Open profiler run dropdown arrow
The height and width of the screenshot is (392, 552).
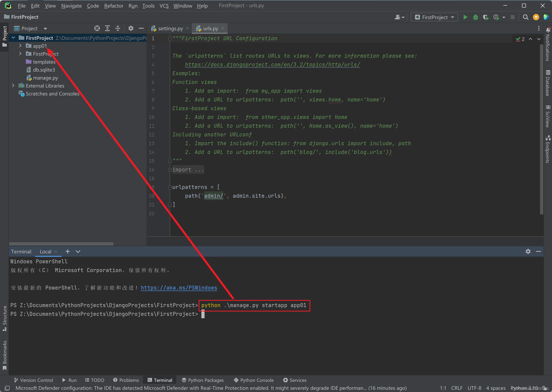coord(504,17)
